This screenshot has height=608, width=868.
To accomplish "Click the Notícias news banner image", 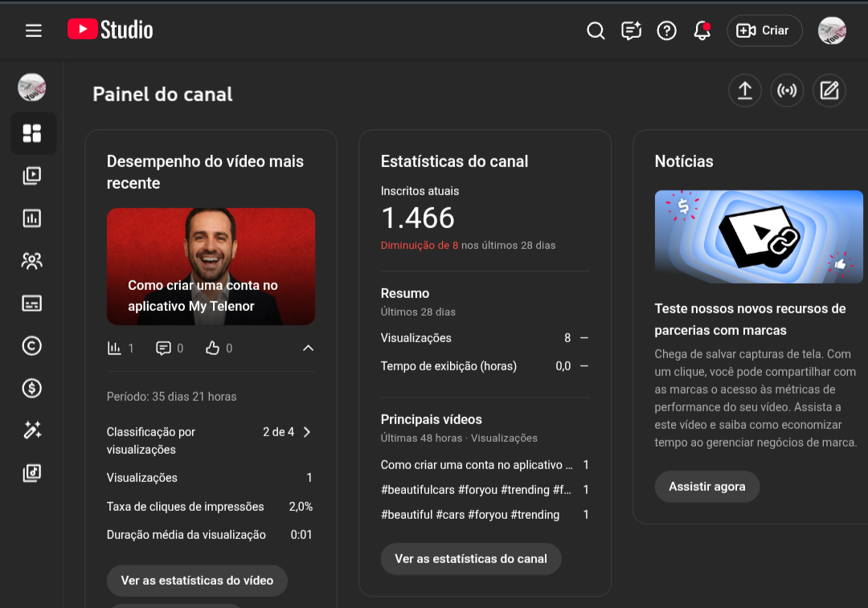I will pyautogui.click(x=759, y=237).
